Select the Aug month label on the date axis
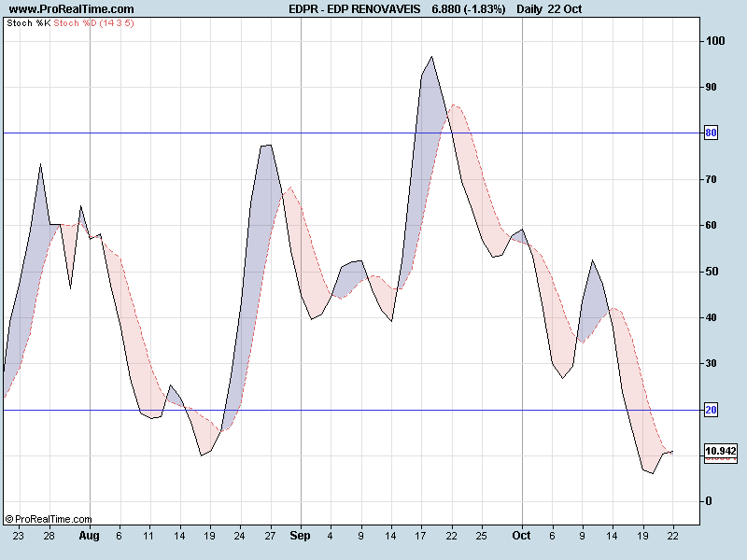747x560 pixels. tap(89, 536)
